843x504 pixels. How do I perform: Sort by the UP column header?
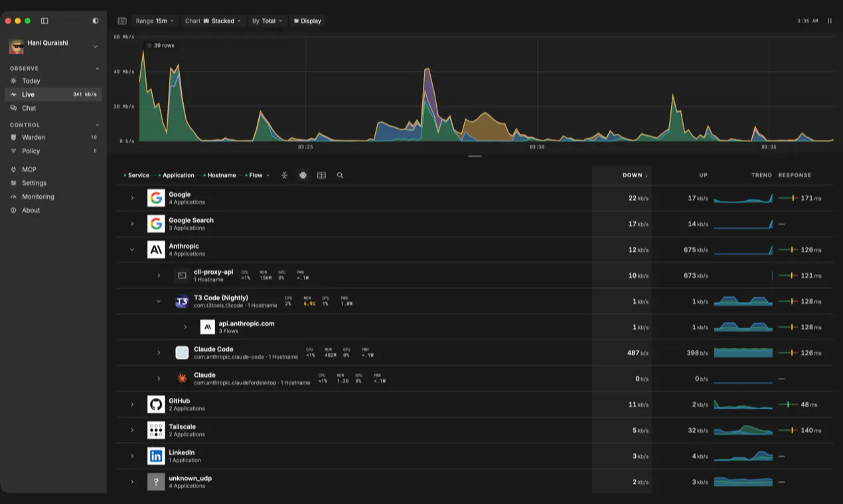tap(704, 175)
